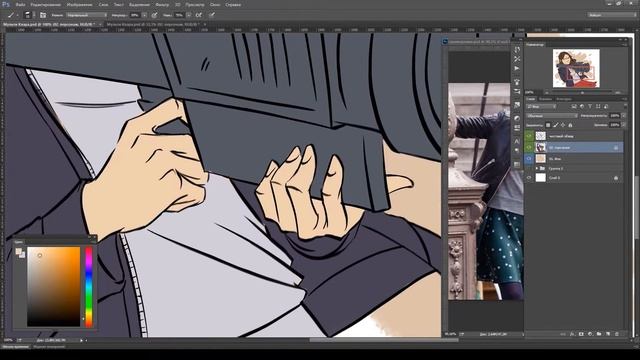Toggle pressure-for-size icon in options bar
640x360 pixels.
click(x=212, y=15)
